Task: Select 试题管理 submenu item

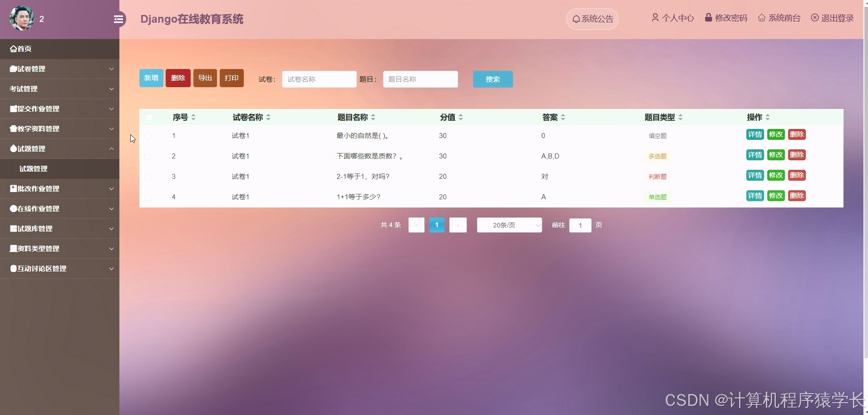Action: [33, 168]
